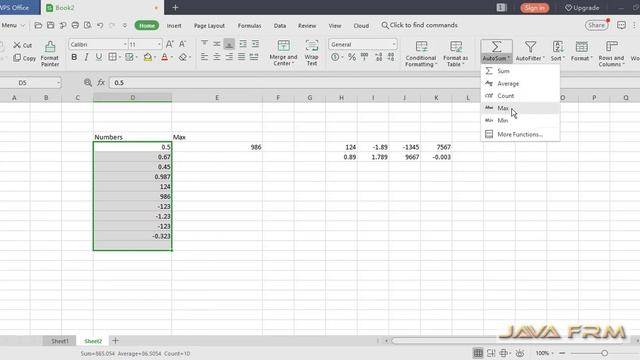
Task: Click the Share button
Action: click(x=596, y=25)
